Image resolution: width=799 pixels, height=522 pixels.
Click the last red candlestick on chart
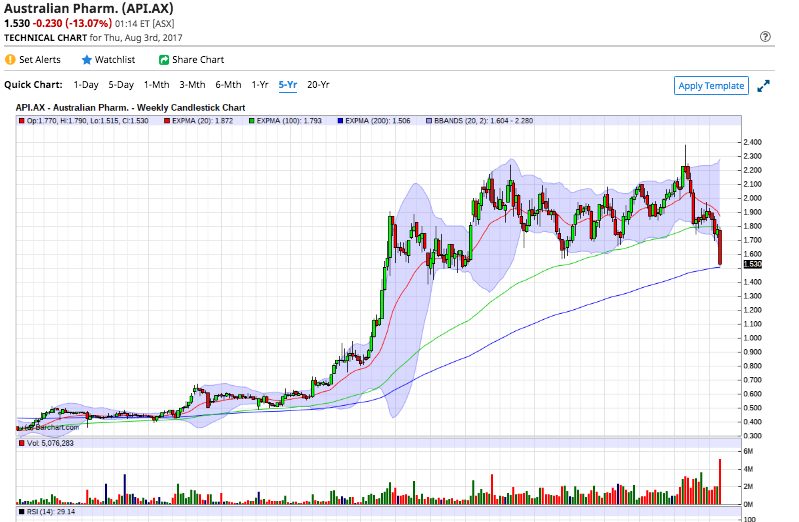tap(720, 248)
